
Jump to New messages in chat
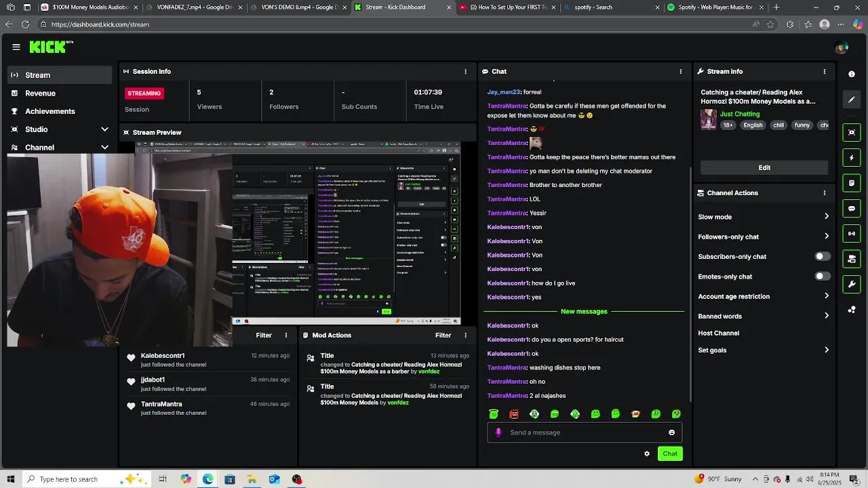[x=584, y=311]
